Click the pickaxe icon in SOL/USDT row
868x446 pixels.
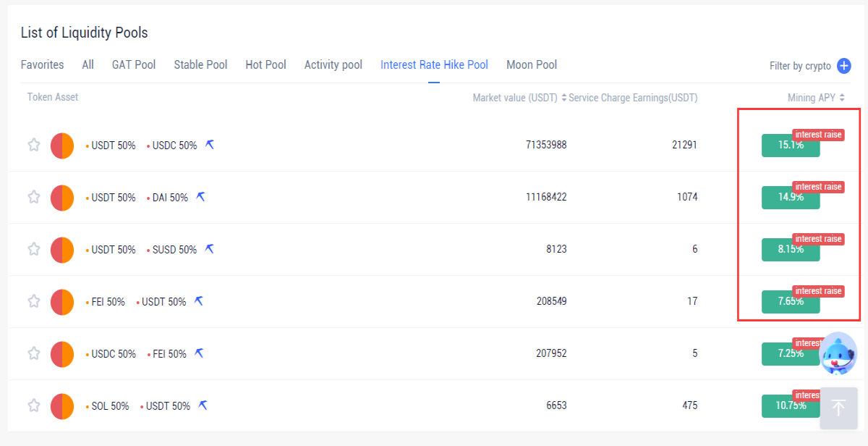[x=203, y=405]
